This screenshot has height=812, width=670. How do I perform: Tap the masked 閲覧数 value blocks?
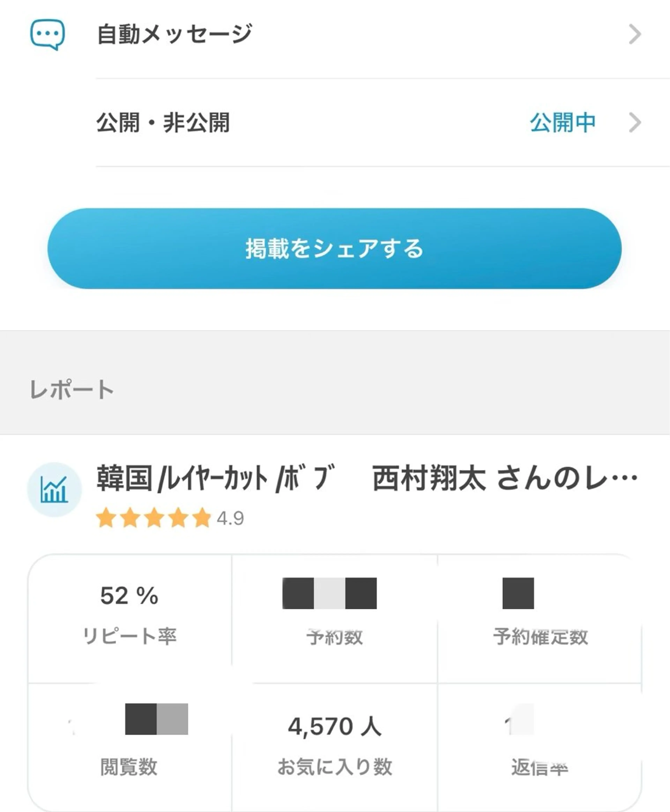pos(156,719)
